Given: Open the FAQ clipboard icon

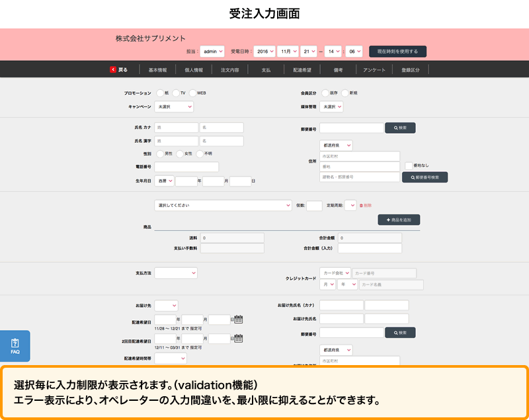Looking at the screenshot, I should pyautogui.click(x=15, y=343).
